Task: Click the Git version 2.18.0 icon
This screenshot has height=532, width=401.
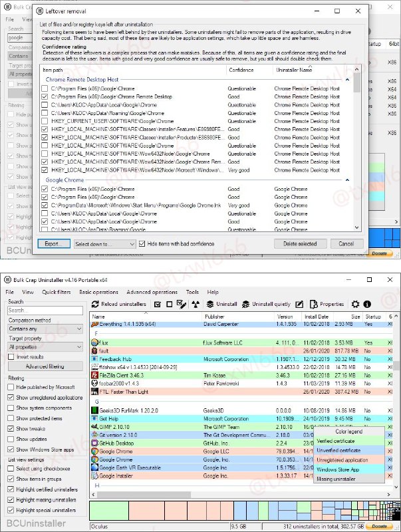Action: point(94,435)
